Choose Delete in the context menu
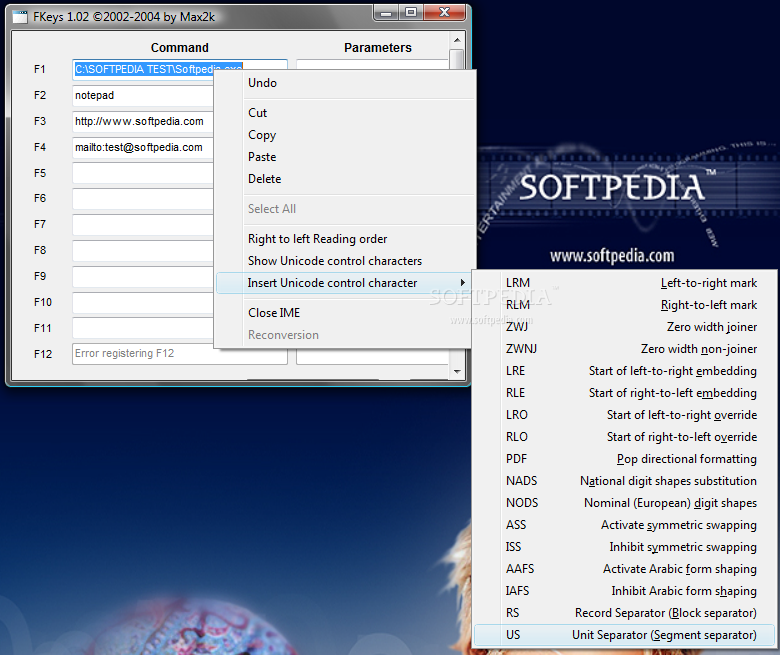The image size is (780, 655). coord(344,179)
